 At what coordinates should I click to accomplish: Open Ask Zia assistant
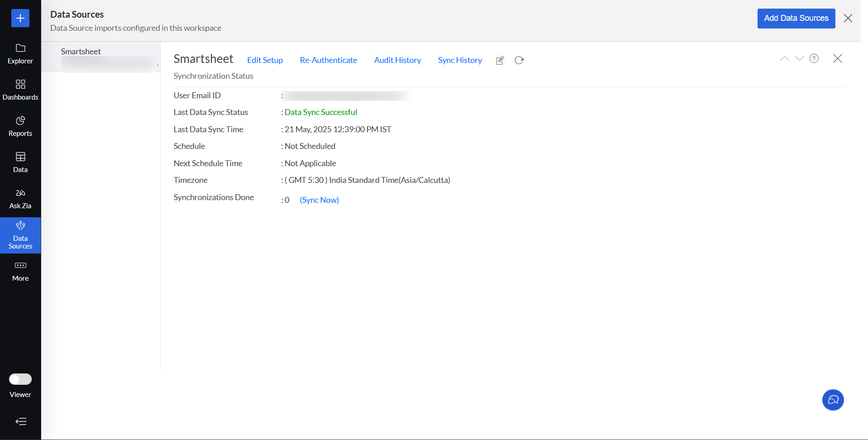coord(20,199)
